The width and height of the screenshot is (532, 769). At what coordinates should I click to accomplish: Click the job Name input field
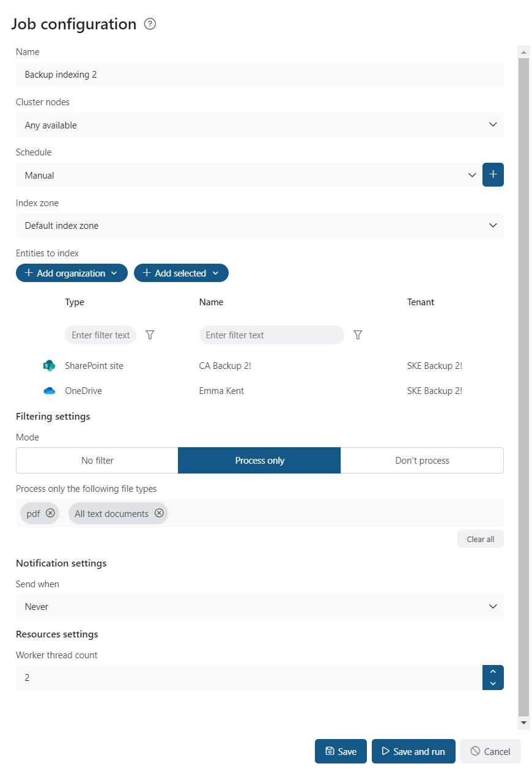(x=260, y=75)
